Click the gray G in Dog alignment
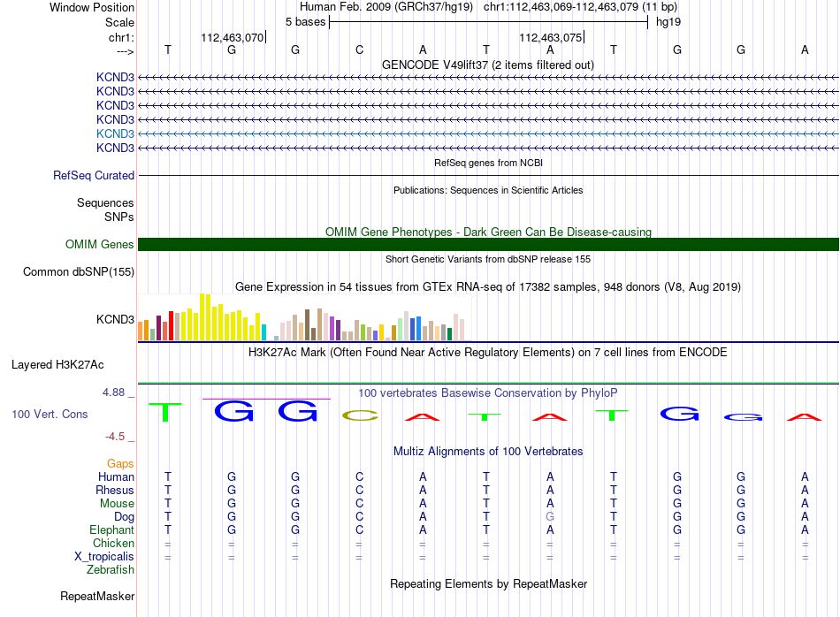This screenshot has height=617, width=840. click(x=550, y=517)
